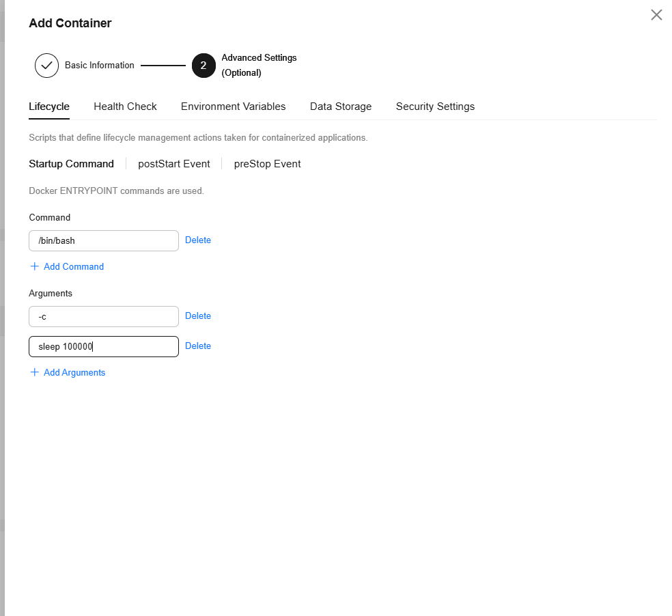The height and width of the screenshot is (616, 672).
Task: Click the Add Command link
Action: tap(74, 266)
